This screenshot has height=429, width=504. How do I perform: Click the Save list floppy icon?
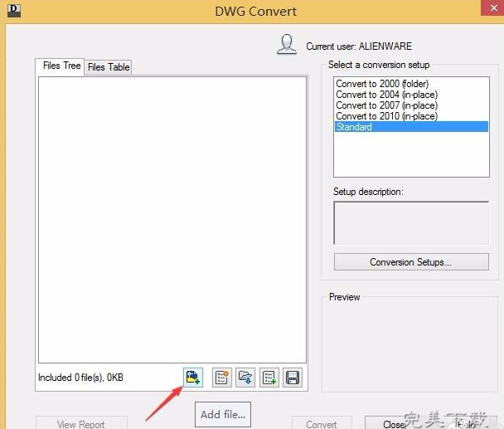coord(293,378)
